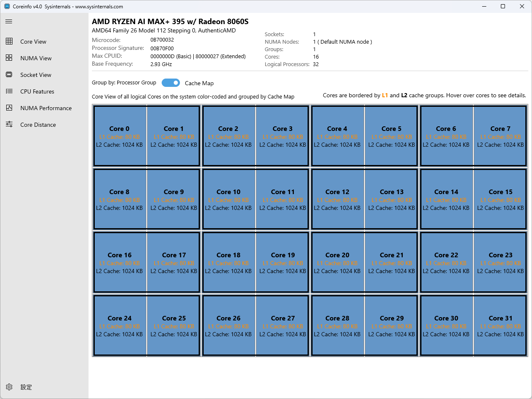Click the Core 20 tile
Viewport: 532px width, 399px height.
[337, 262]
